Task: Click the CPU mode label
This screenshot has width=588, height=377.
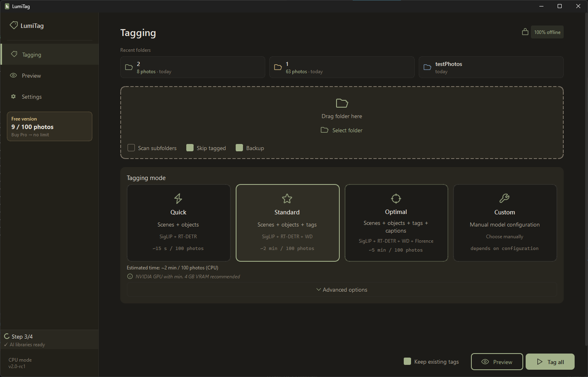Action: tap(20, 360)
